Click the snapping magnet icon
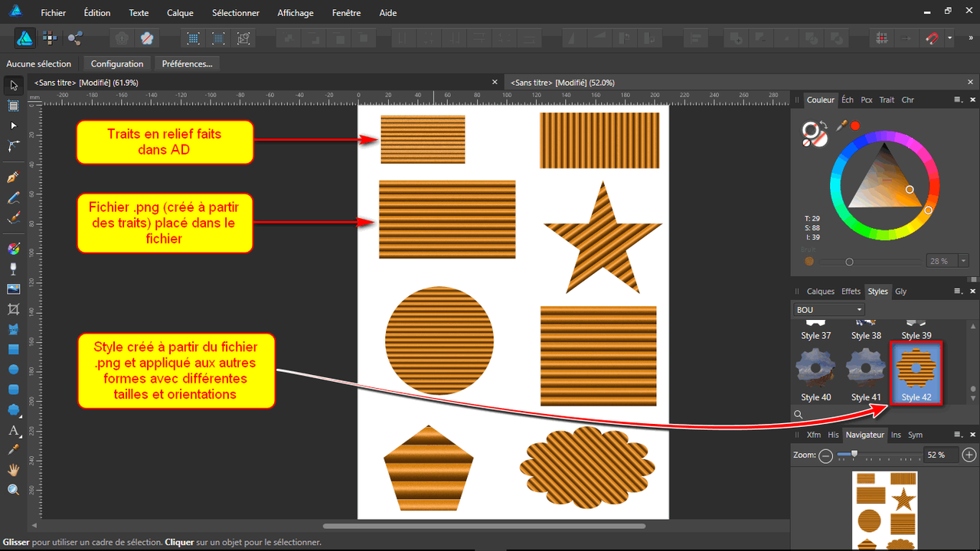Screen dimensions: 980x551 coord(933,37)
